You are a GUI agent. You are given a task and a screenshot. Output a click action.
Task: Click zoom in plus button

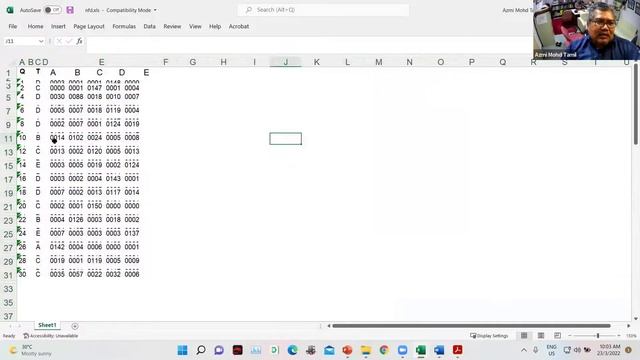pos(619,336)
